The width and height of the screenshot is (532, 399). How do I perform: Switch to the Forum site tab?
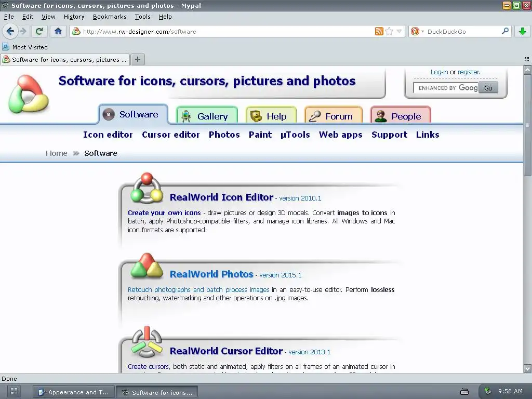point(334,116)
